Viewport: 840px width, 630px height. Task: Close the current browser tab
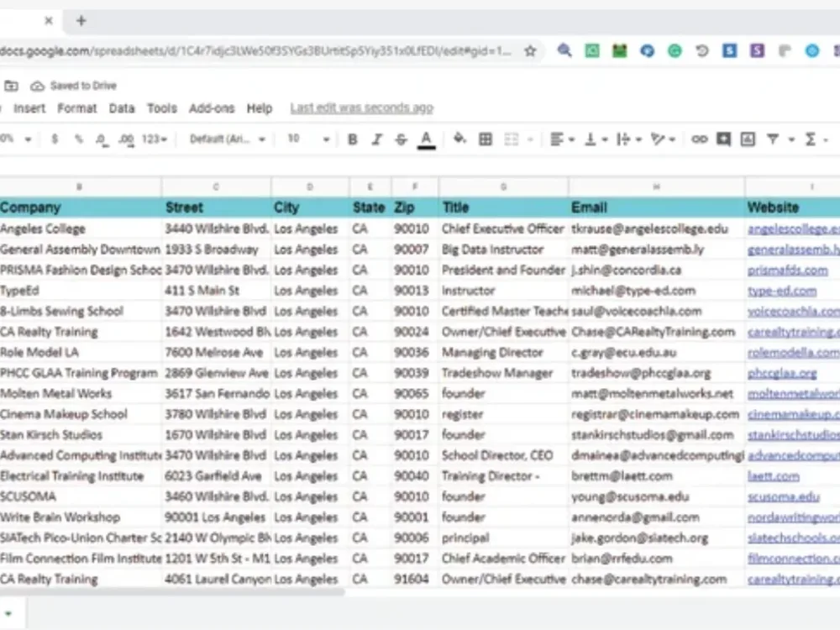49,21
